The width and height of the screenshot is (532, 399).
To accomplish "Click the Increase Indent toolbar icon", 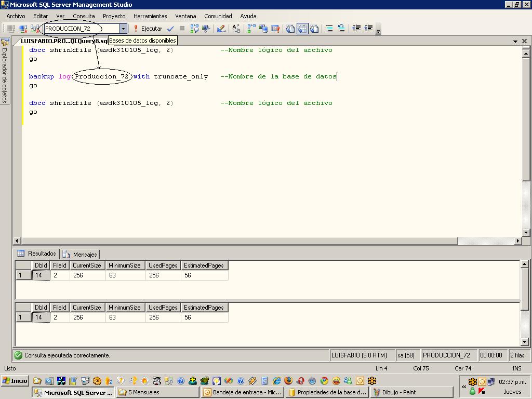I will click(x=368, y=29).
